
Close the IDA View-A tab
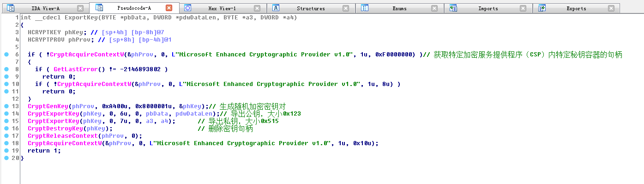[x=80, y=8]
